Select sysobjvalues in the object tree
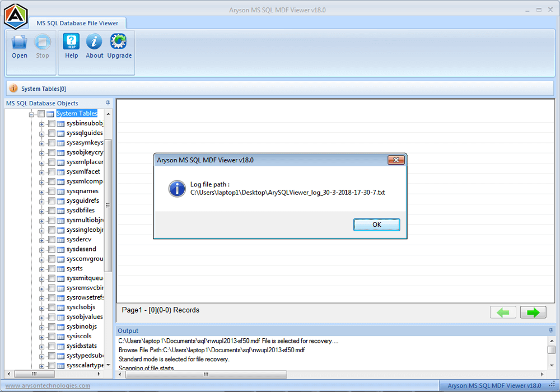The image size is (560, 392). pos(85,316)
